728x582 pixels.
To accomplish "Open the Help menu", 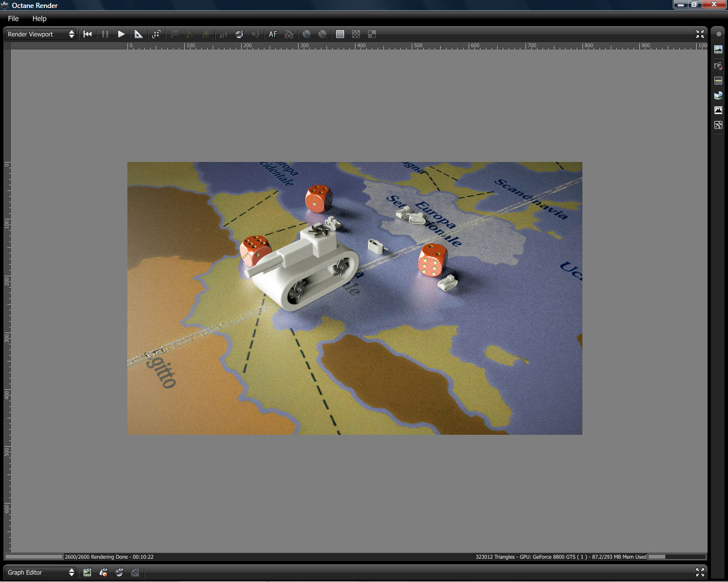I will pos(39,19).
